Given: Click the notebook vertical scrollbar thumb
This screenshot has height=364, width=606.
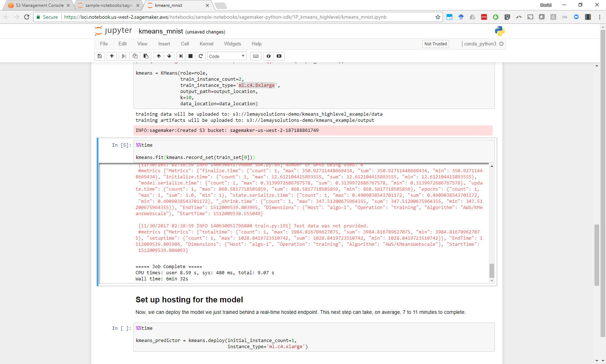Looking at the screenshot, I should (x=597, y=255).
